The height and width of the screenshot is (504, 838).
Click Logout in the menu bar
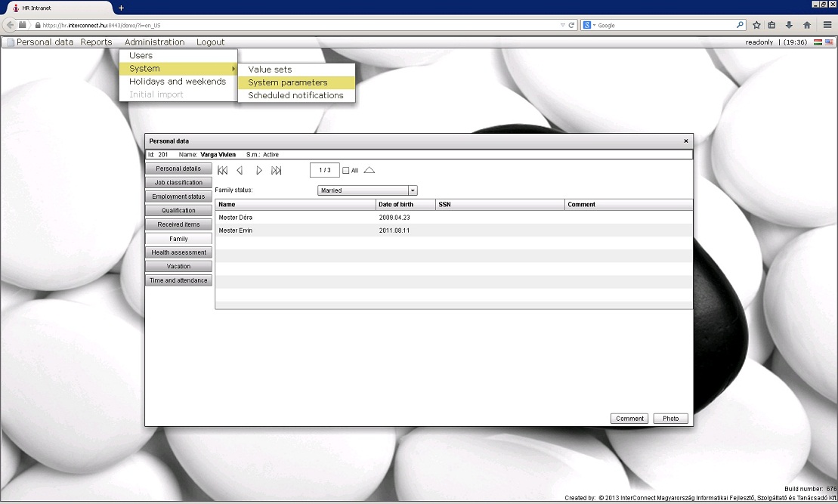[x=211, y=42]
